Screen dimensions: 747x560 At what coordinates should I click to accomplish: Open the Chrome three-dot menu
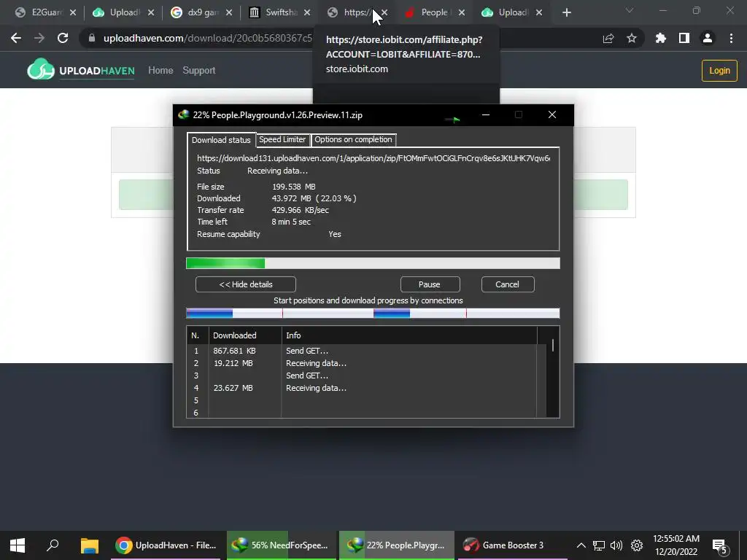(x=731, y=38)
